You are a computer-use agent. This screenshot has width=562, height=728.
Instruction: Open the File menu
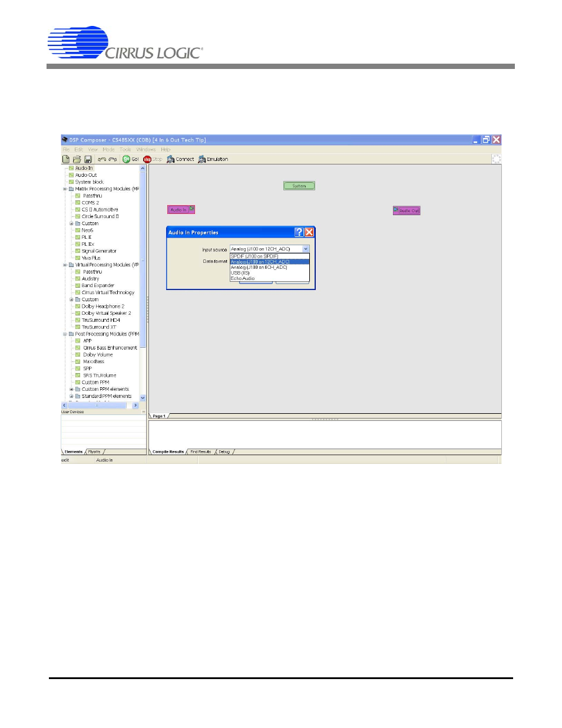click(66, 150)
